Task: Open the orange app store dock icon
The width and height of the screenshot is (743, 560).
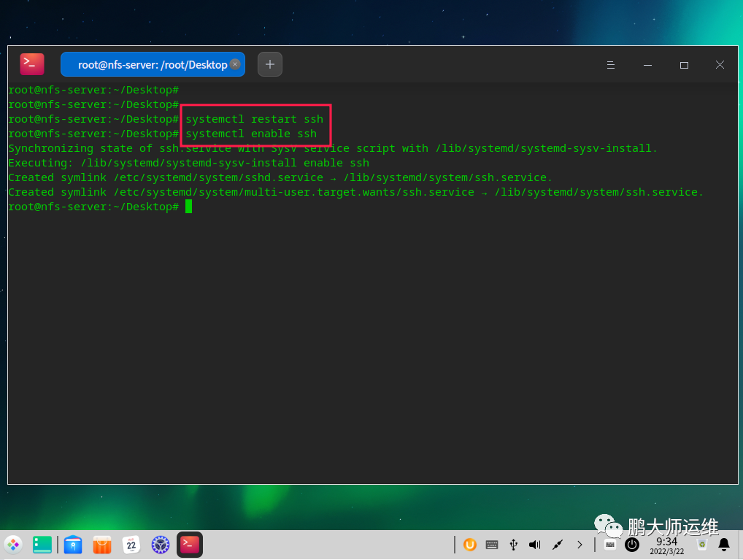Action: point(102,545)
